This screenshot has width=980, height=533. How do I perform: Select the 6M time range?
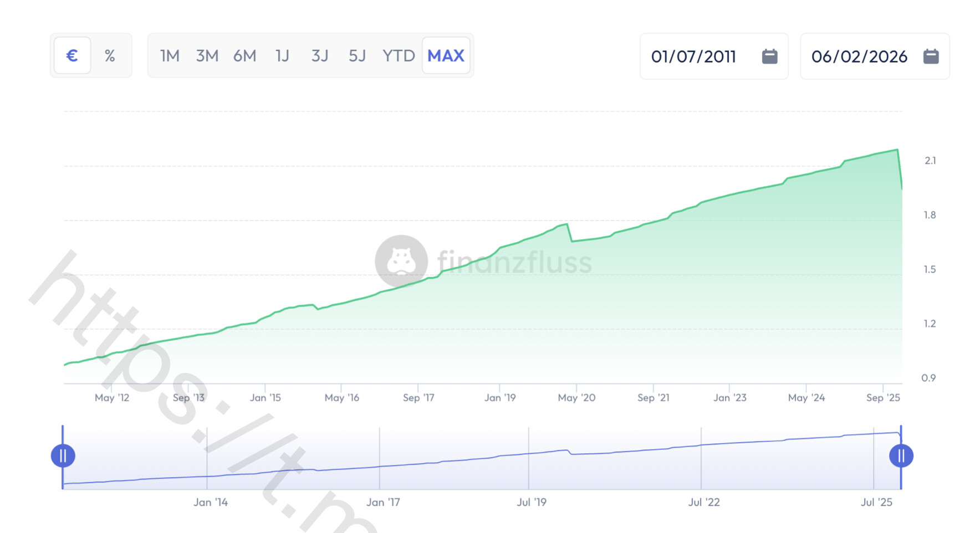[x=244, y=56]
